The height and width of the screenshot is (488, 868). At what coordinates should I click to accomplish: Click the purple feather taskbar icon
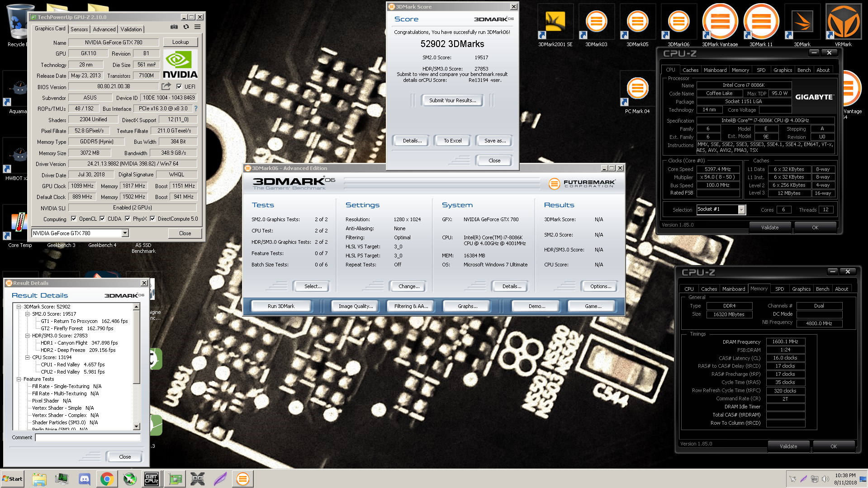(220, 479)
